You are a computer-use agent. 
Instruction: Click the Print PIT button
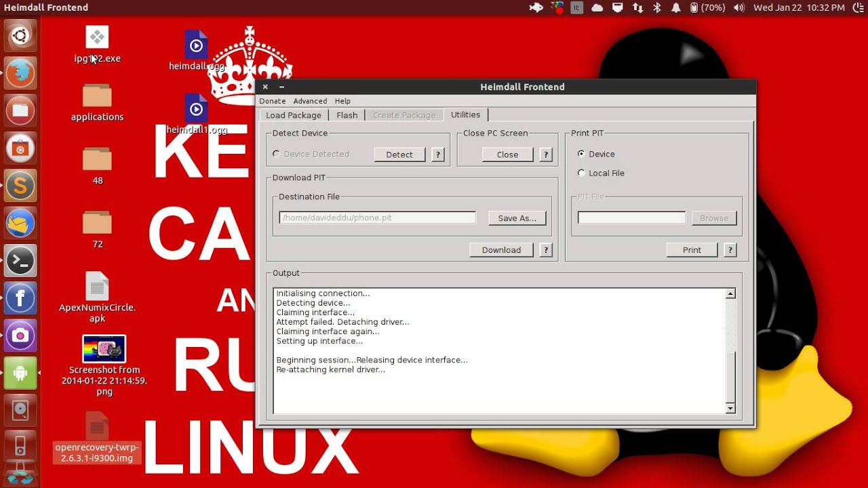tap(692, 250)
